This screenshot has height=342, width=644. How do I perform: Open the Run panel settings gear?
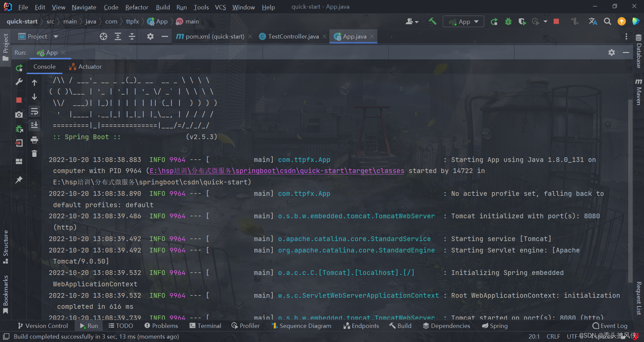[611, 53]
